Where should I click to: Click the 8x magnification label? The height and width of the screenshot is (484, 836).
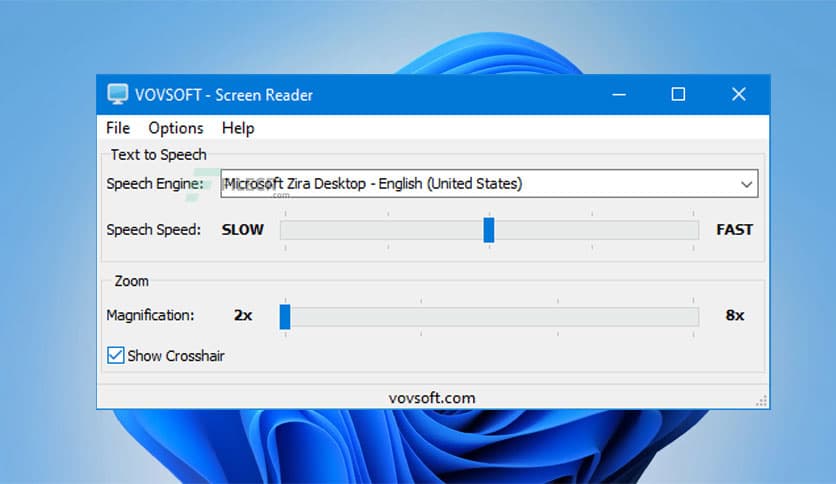pos(735,316)
